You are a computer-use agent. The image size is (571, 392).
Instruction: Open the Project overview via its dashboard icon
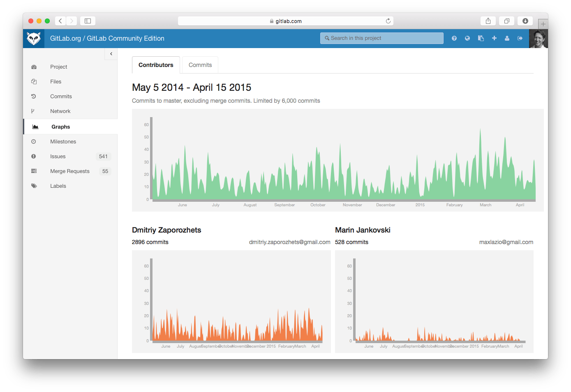coord(34,67)
